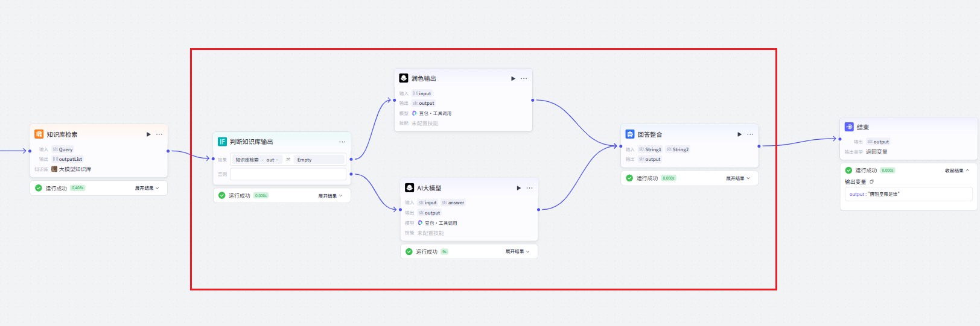Expand the run results under 判断知识库输出
Screen dimensions: 980x326
pyautogui.click(x=330, y=196)
